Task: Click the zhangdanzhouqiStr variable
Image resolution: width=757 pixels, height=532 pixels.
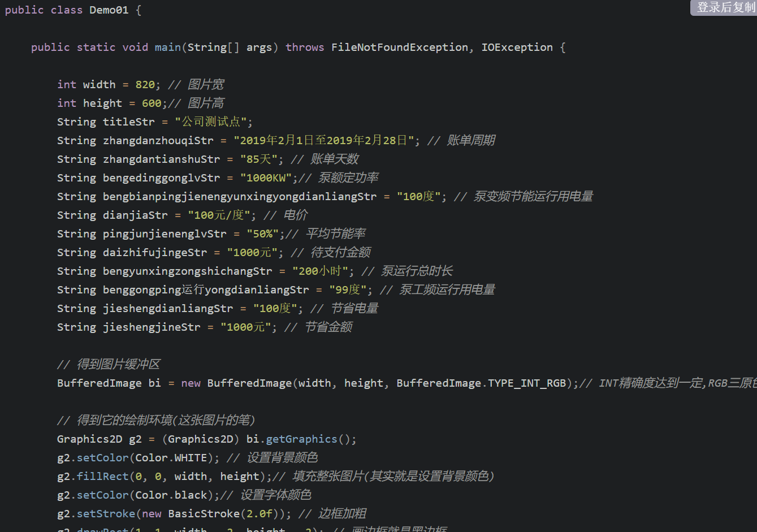Action: pos(158,141)
